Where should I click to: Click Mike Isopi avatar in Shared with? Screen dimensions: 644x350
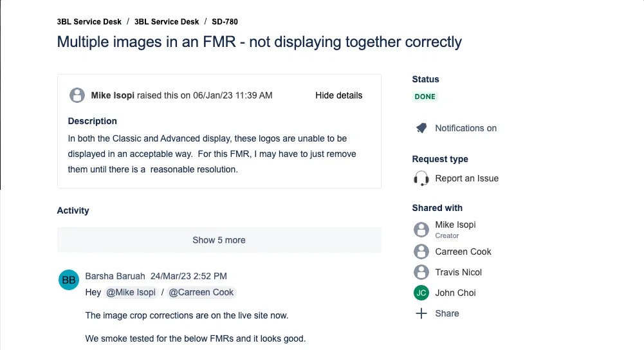421,230
